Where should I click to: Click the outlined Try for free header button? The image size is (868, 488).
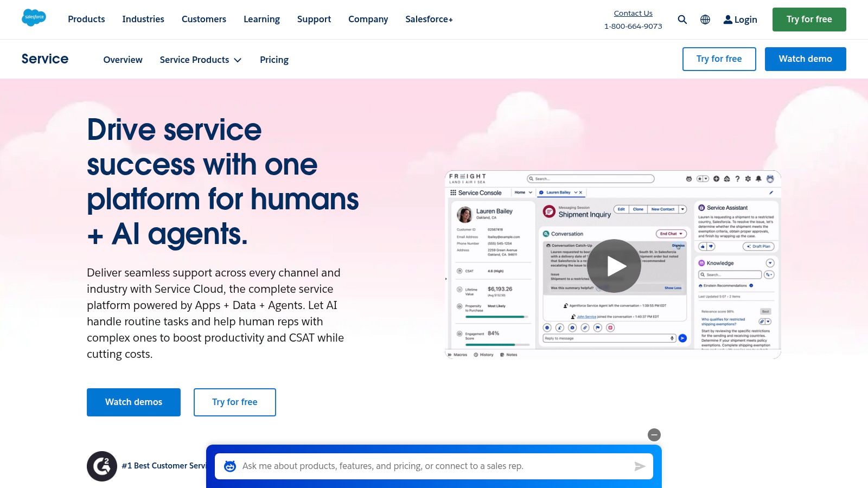click(x=719, y=59)
